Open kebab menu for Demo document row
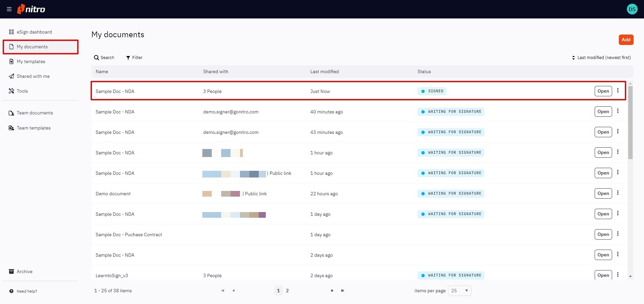Viewport: 644px width, 304px height. (x=617, y=193)
